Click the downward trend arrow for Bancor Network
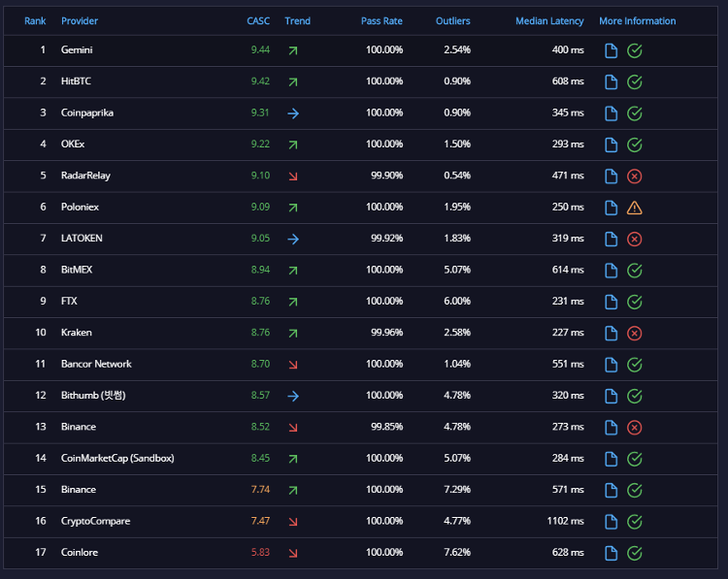Screen dimensions: 728x579 tap(293, 365)
